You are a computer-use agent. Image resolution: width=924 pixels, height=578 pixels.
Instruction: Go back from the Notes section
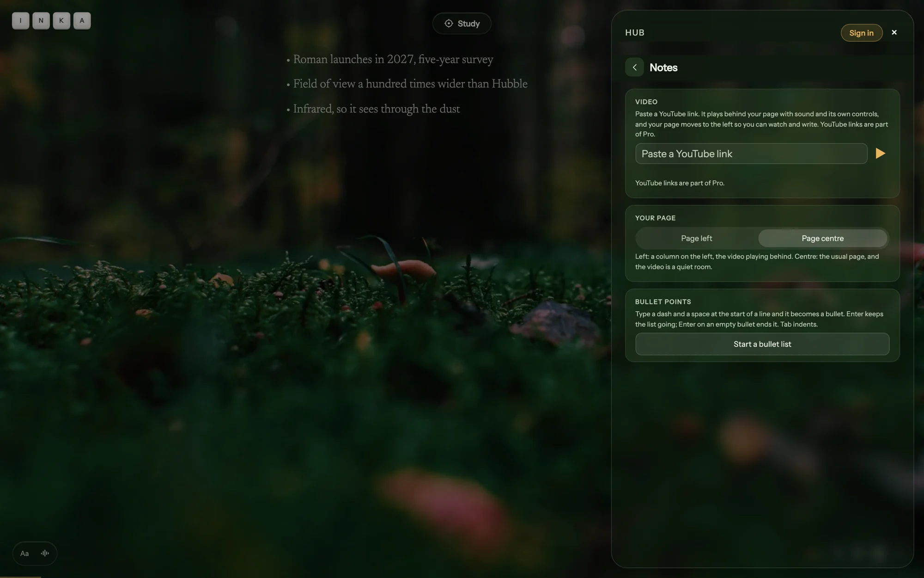[634, 68]
